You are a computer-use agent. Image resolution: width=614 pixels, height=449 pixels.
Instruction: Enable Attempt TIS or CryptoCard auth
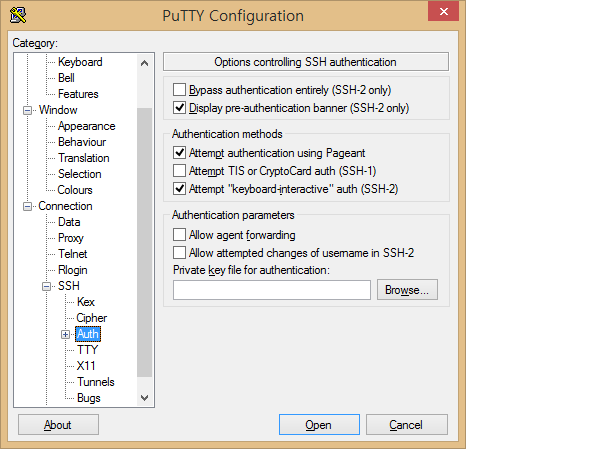[x=179, y=171]
